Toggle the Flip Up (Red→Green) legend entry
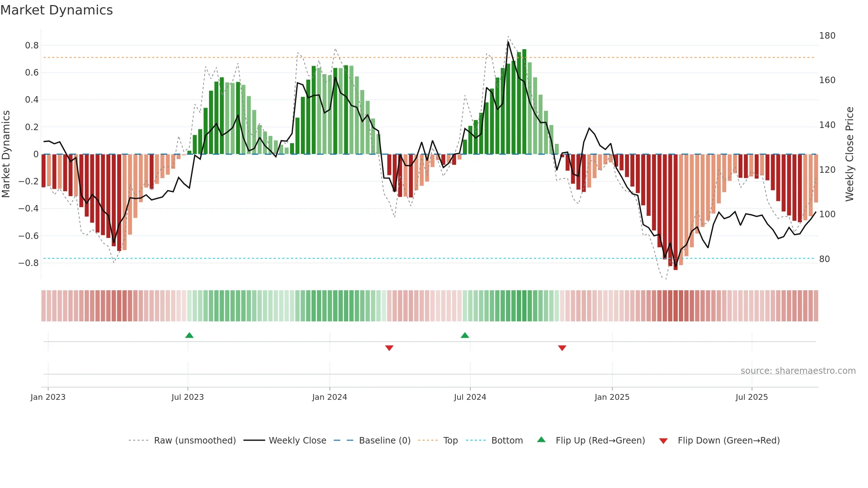Image resolution: width=868 pixels, height=488 pixels. point(591,440)
